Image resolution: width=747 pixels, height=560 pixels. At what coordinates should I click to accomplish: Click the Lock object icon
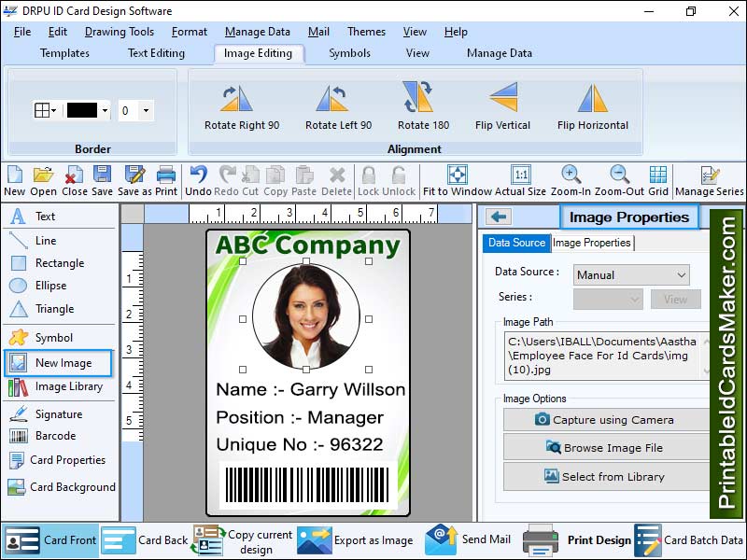[368, 175]
